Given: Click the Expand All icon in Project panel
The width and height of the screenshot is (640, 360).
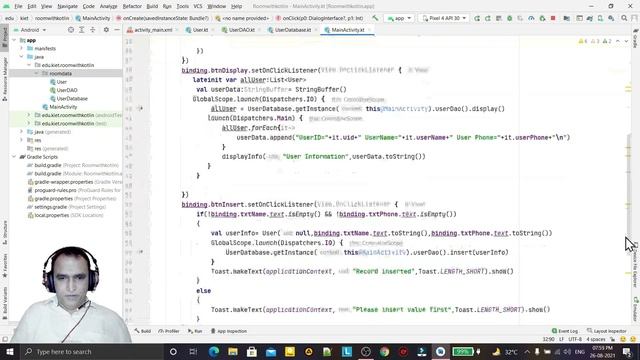Looking at the screenshot, I should [82, 30].
